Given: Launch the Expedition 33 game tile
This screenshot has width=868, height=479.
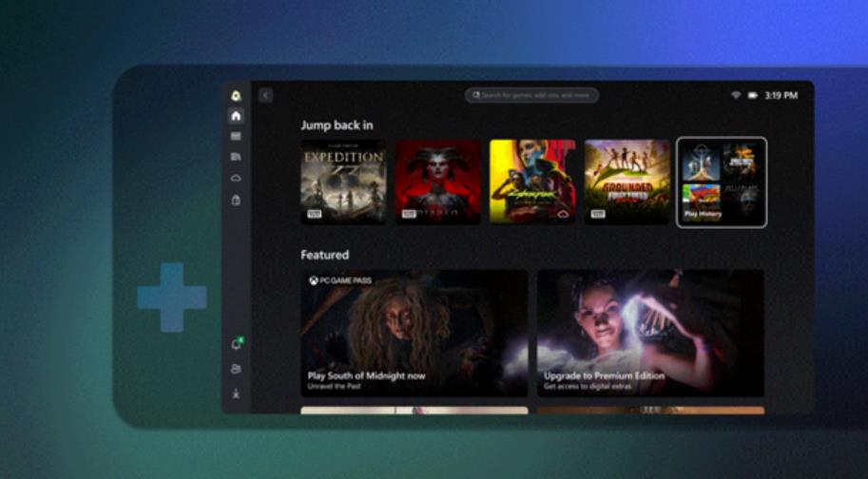Looking at the screenshot, I should (x=343, y=182).
